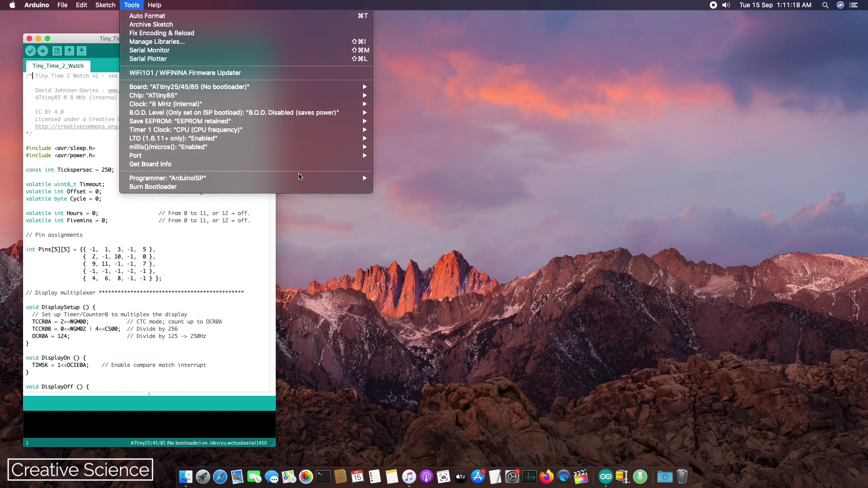Open Safari from the dock

220,477
